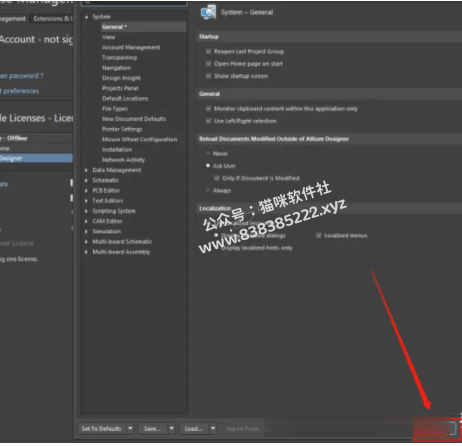
Task: Open the Network Activity page
Action: click(124, 160)
